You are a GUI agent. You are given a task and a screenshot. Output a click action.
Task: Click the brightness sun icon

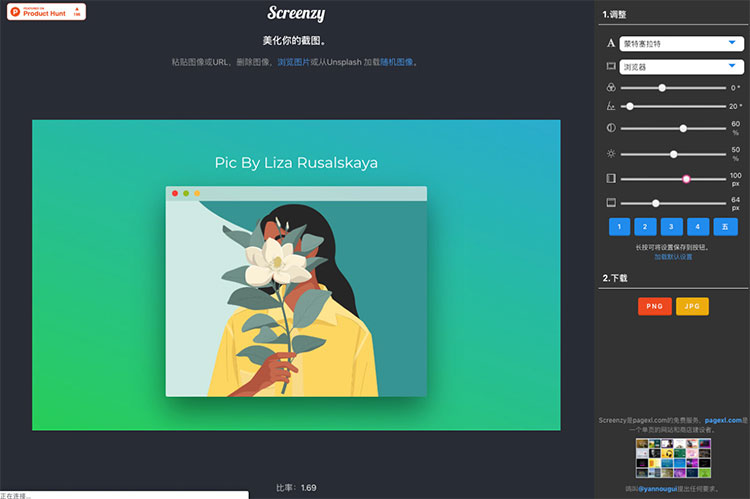tap(611, 154)
